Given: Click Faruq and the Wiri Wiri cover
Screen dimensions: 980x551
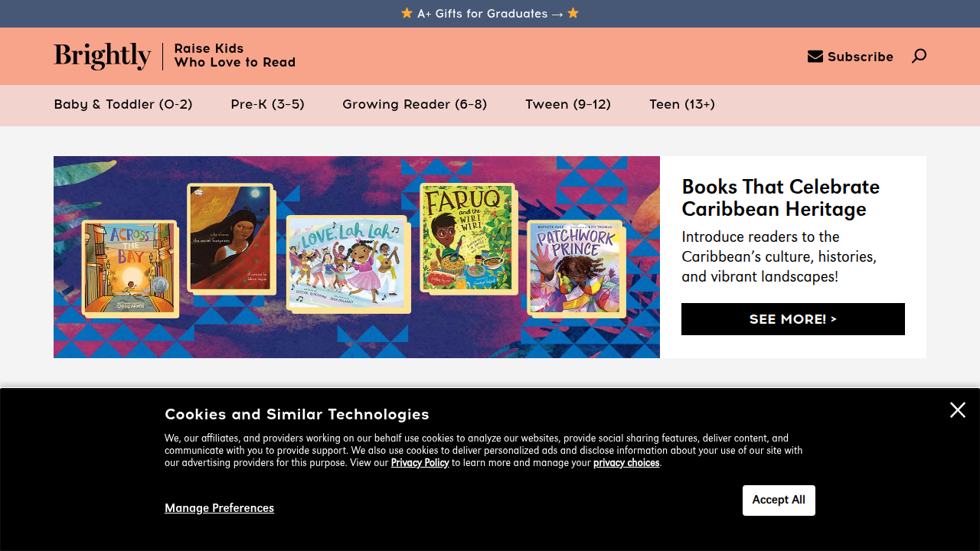Looking at the screenshot, I should tap(469, 237).
